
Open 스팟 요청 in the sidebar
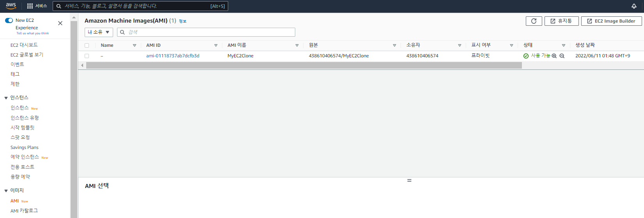20,137
